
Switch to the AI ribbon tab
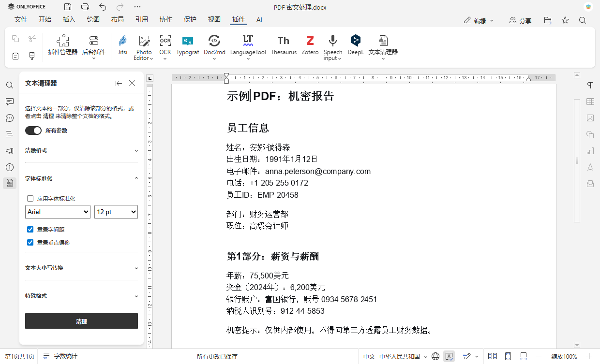click(259, 20)
